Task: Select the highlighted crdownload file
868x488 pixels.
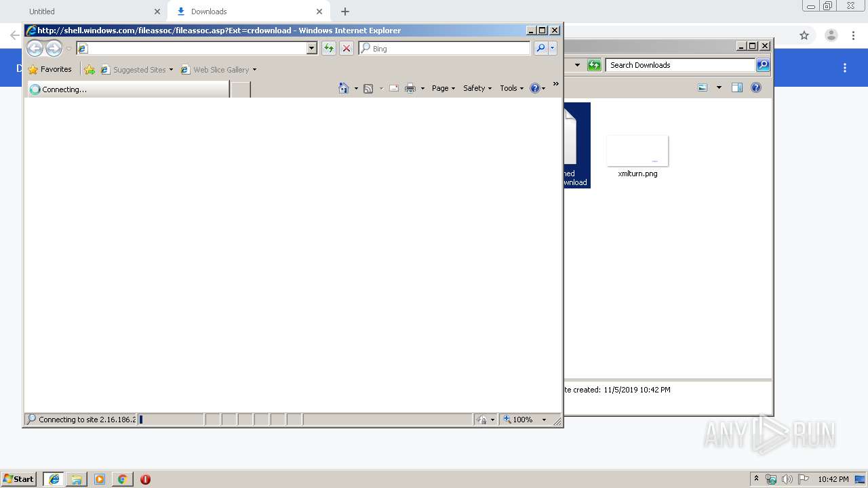Action: click(576, 145)
